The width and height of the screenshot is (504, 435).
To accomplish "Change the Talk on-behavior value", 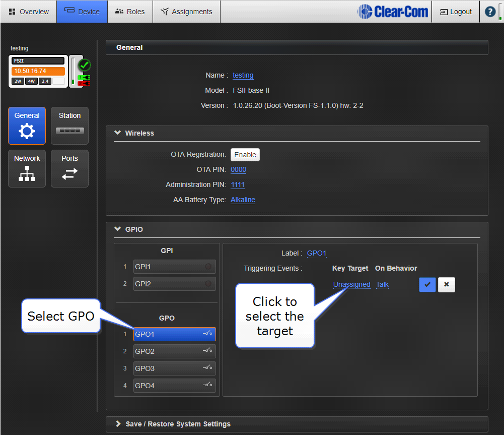I will (x=382, y=285).
